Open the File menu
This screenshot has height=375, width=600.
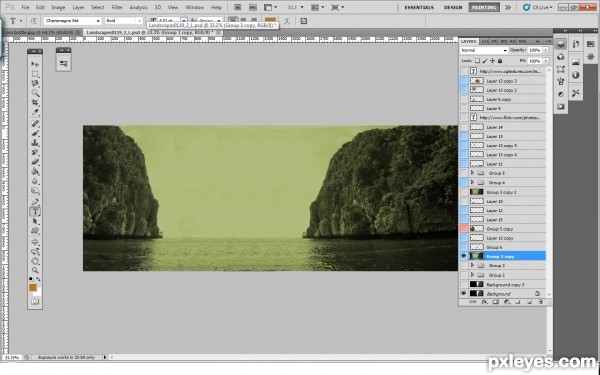click(x=25, y=7)
